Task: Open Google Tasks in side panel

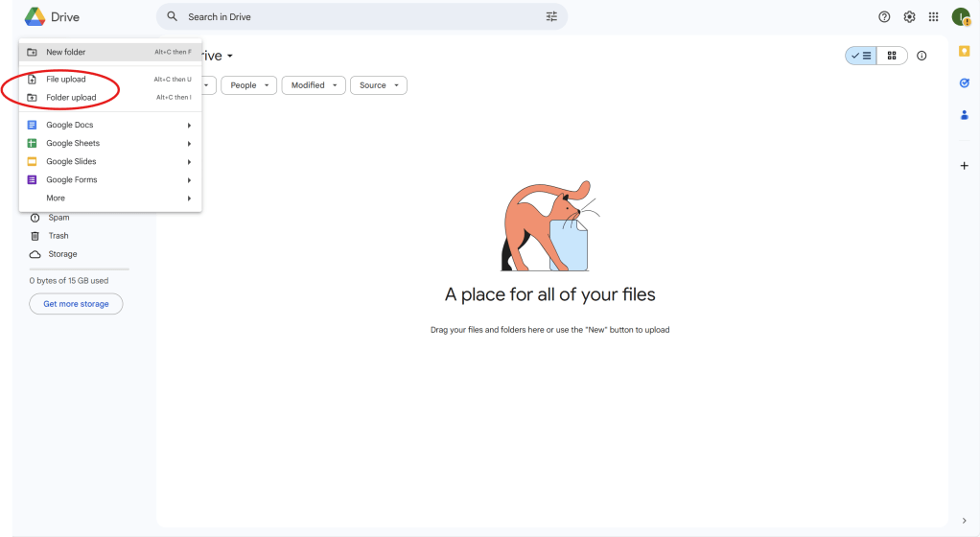Action: coord(964,82)
